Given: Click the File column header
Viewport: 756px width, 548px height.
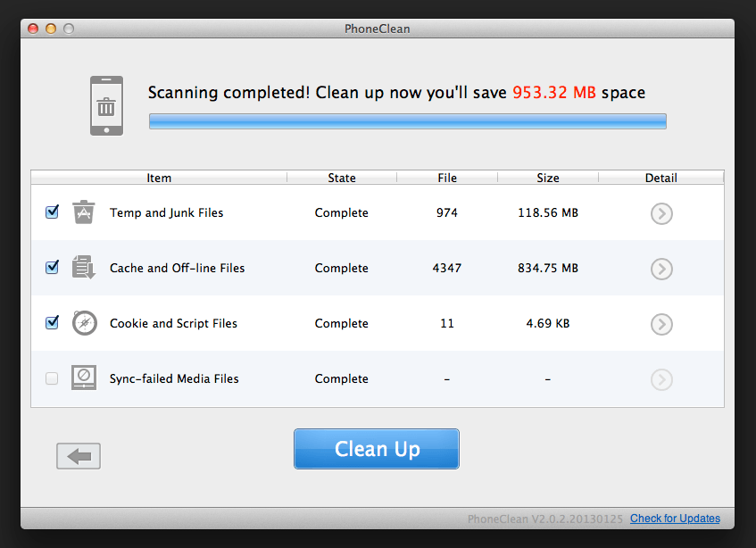Looking at the screenshot, I should [447, 178].
